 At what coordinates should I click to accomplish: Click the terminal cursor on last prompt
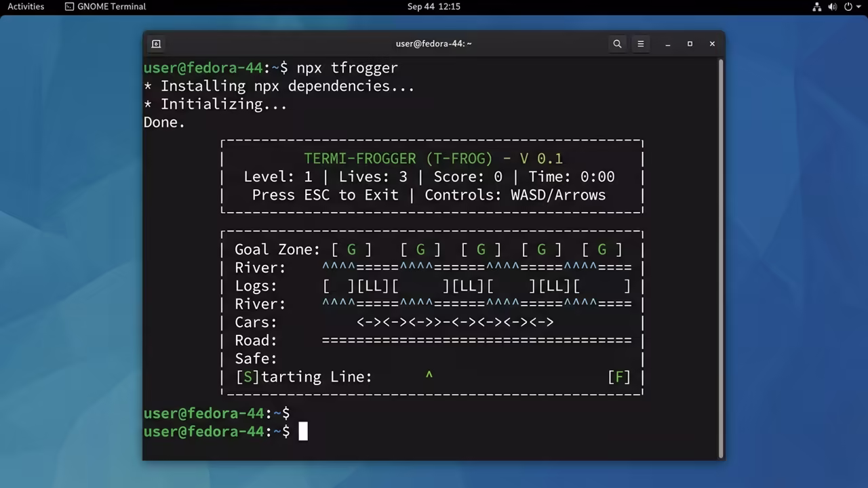[x=303, y=431]
